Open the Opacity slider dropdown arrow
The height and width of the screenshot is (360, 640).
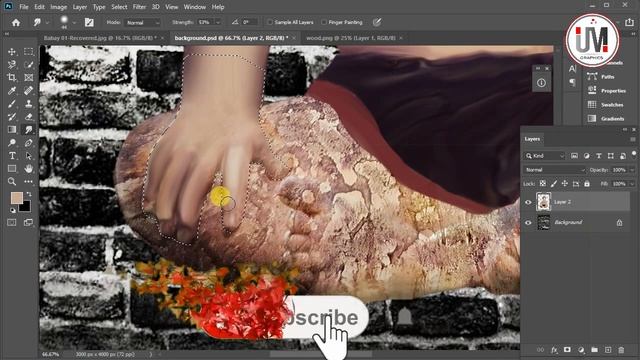pos(632,170)
